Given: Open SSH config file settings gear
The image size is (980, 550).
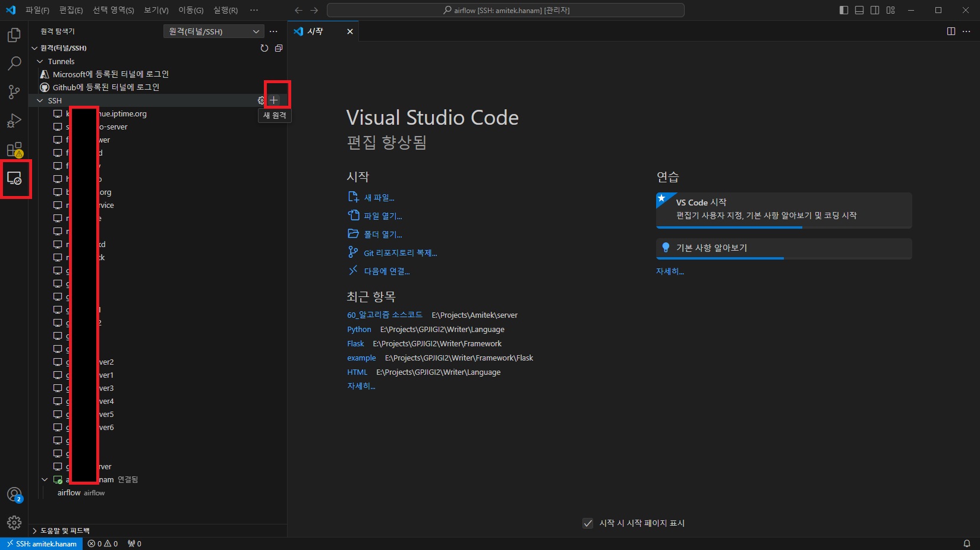Looking at the screenshot, I should click(261, 100).
